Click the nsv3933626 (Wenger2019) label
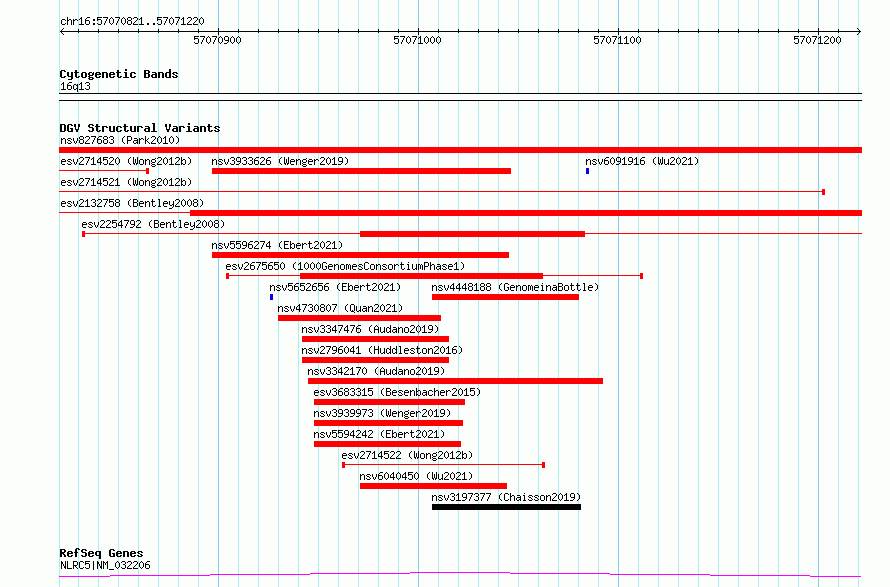The image size is (890, 587). point(280,161)
